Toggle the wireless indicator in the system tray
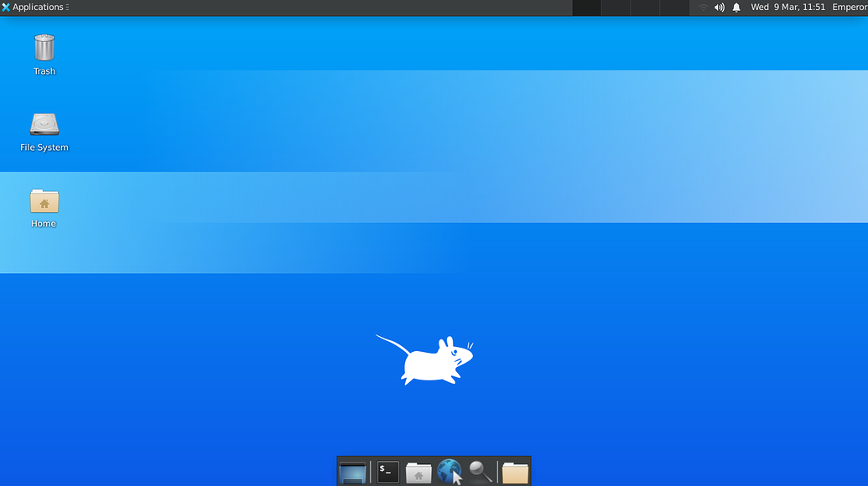Image resolution: width=868 pixels, height=486 pixels. pyautogui.click(x=701, y=8)
